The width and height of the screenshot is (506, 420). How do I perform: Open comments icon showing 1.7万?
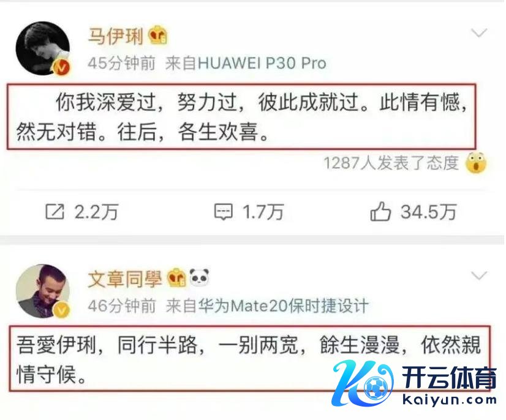click(x=224, y=212)
